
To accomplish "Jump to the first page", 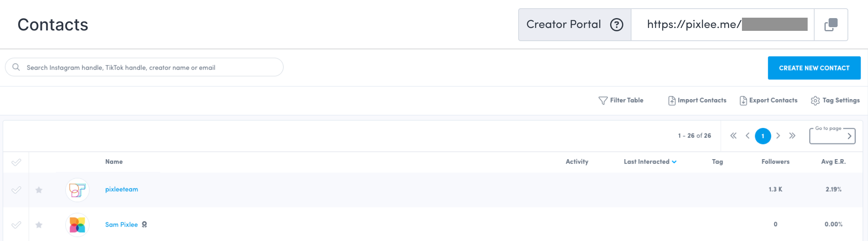I will click(x=733, y=136).
